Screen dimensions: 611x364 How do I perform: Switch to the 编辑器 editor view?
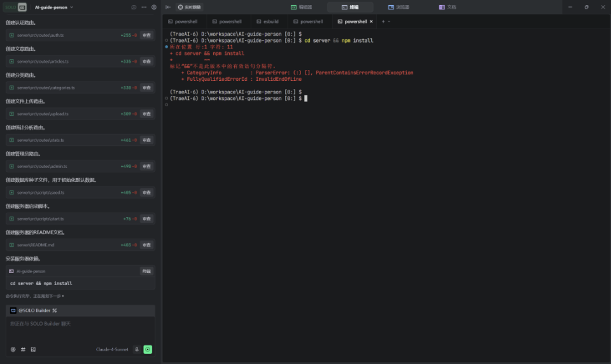tap(302, 7)
